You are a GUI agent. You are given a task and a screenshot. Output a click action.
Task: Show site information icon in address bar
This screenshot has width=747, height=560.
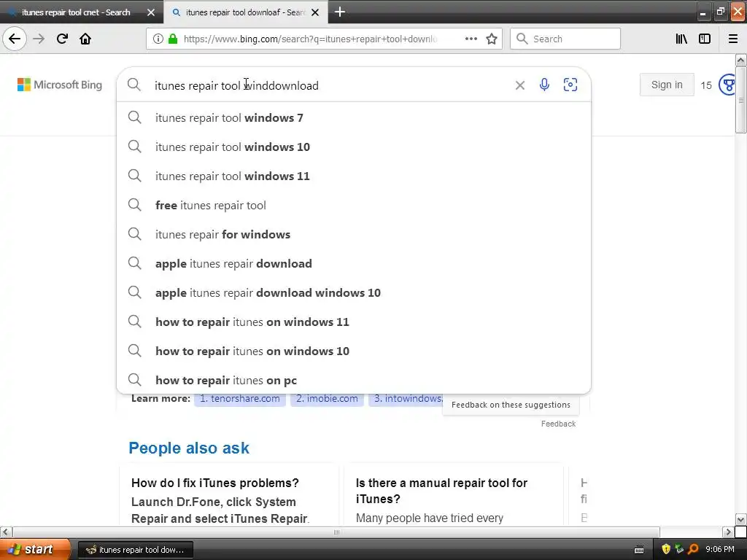point(158,39)
